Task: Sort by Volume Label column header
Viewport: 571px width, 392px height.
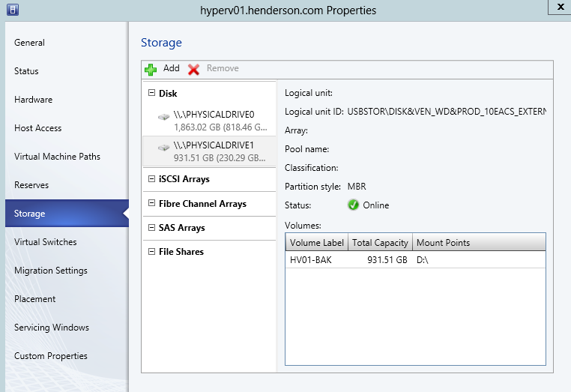Action: 316,243
